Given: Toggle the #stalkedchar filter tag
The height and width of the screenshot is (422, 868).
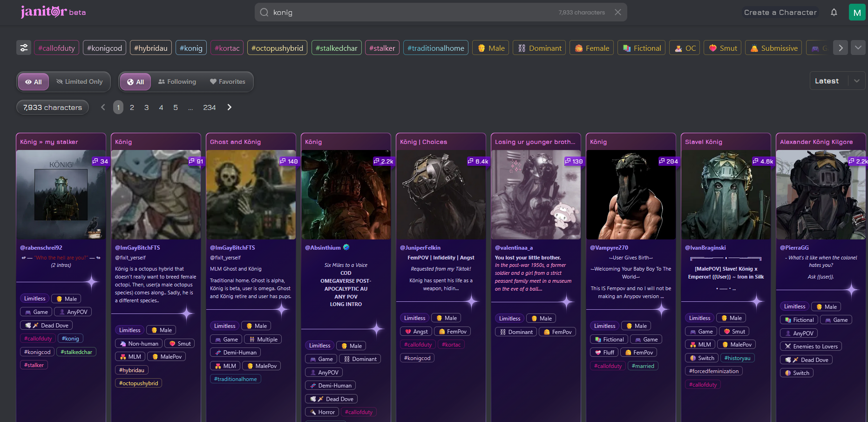Looking at the screenshot, I should point(336,48).
